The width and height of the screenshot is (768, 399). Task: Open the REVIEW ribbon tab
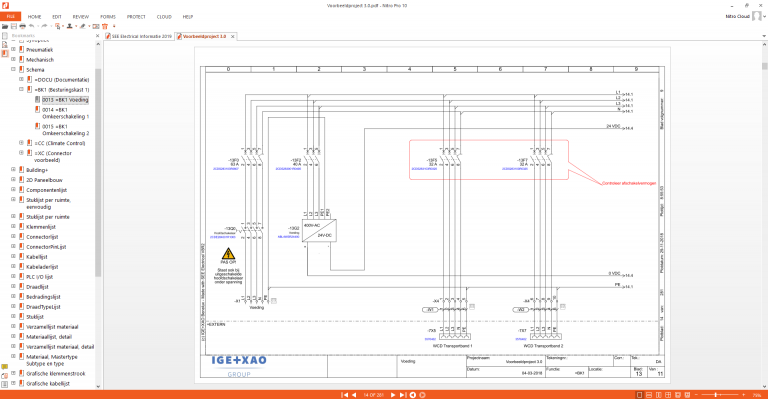pyautogui.click(x=81, y=17)
